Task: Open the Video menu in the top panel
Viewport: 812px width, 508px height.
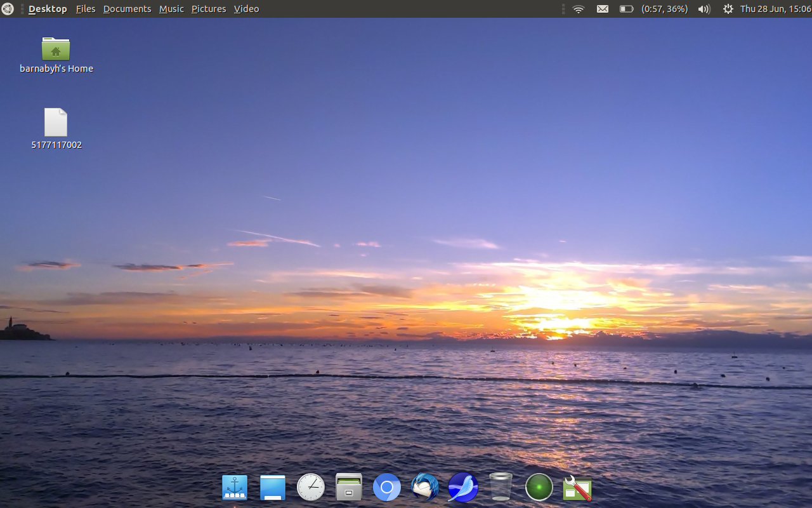Action: 246,9
